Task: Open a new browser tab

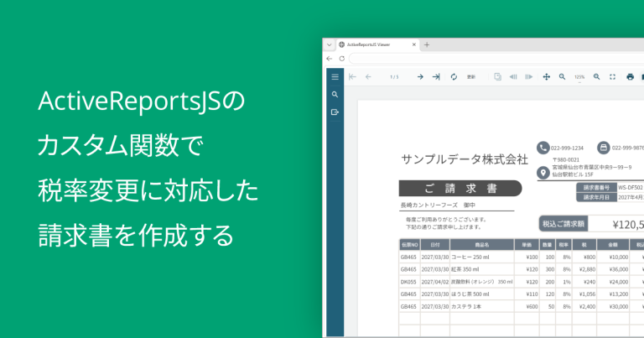Action: coord(427,44)
